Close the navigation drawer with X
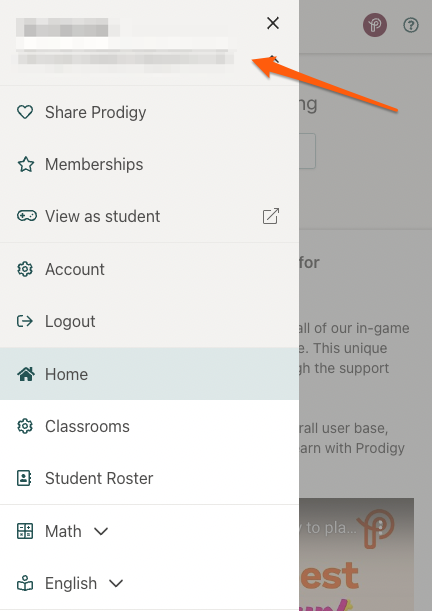The width and height of the screenshot is (432, 611). click(273, 23)
